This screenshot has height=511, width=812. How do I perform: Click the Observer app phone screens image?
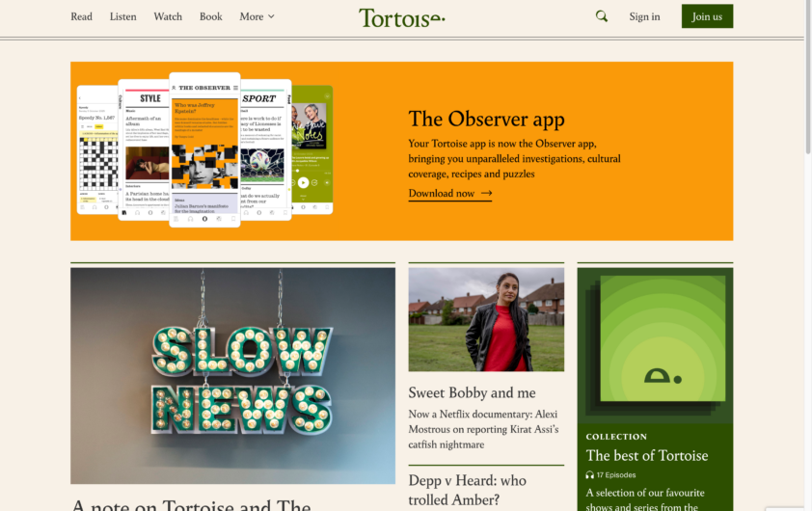204,150
